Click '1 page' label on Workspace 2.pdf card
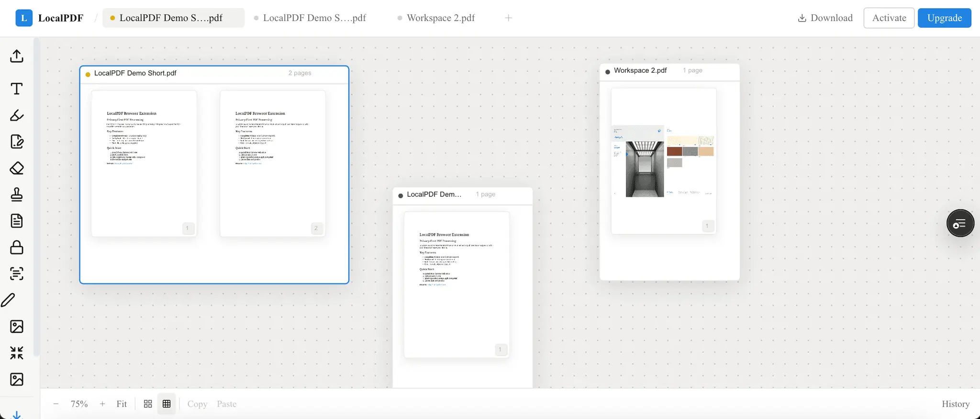Image resolution: width=980 pixels, height=419 pixels. 692,70
